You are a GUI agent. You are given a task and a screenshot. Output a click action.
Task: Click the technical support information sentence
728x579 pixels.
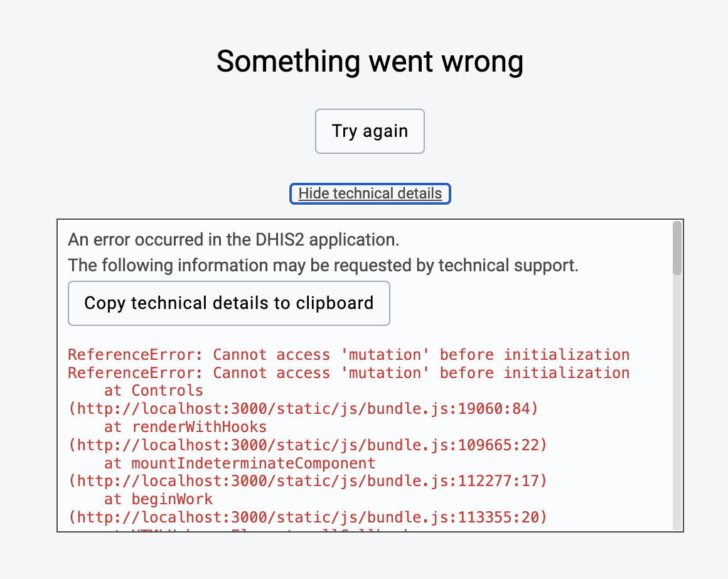tap(324, 265)
